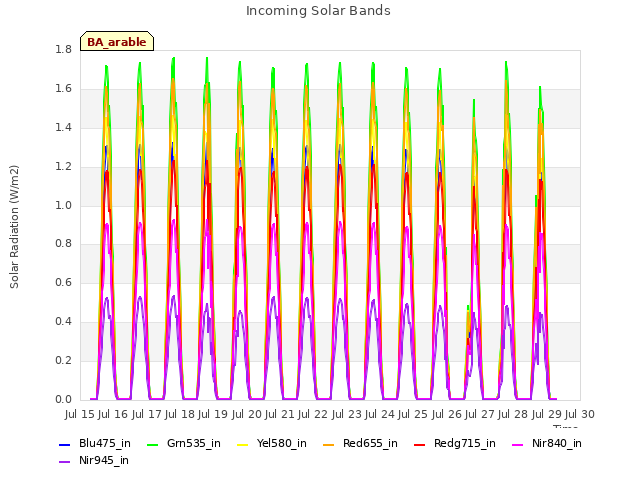Image resolution: width=640 pixels, height=480 pixels.
Task: Click the Grn535_in green legend swatch
Action: click(152, 444)
